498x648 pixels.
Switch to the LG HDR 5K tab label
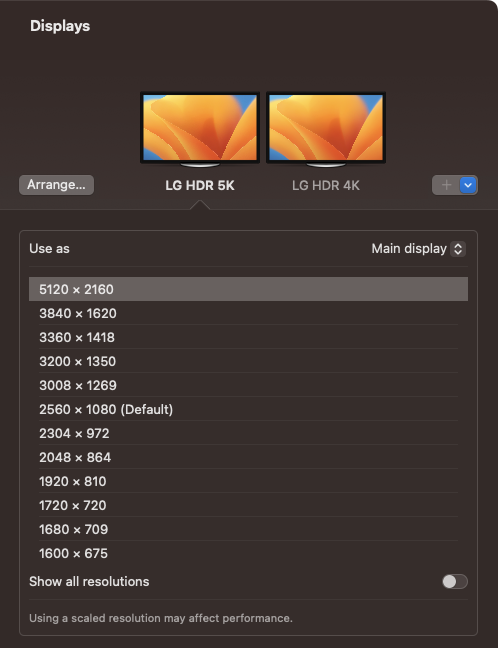pos(200,186)
